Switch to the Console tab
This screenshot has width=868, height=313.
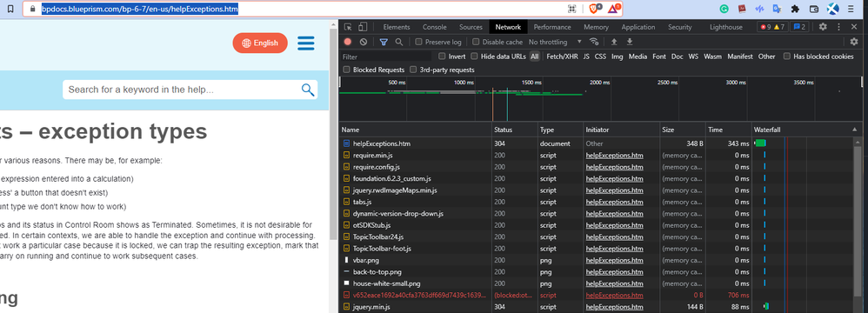click(x=435, y=27)
